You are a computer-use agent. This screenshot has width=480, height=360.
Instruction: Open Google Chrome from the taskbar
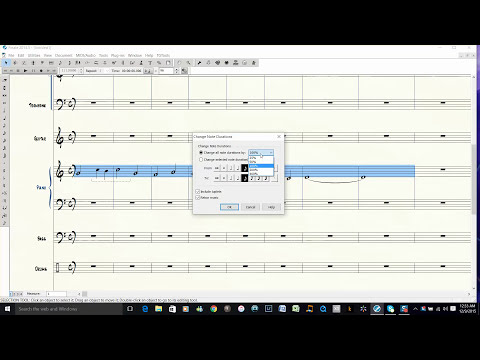[213, 309]
